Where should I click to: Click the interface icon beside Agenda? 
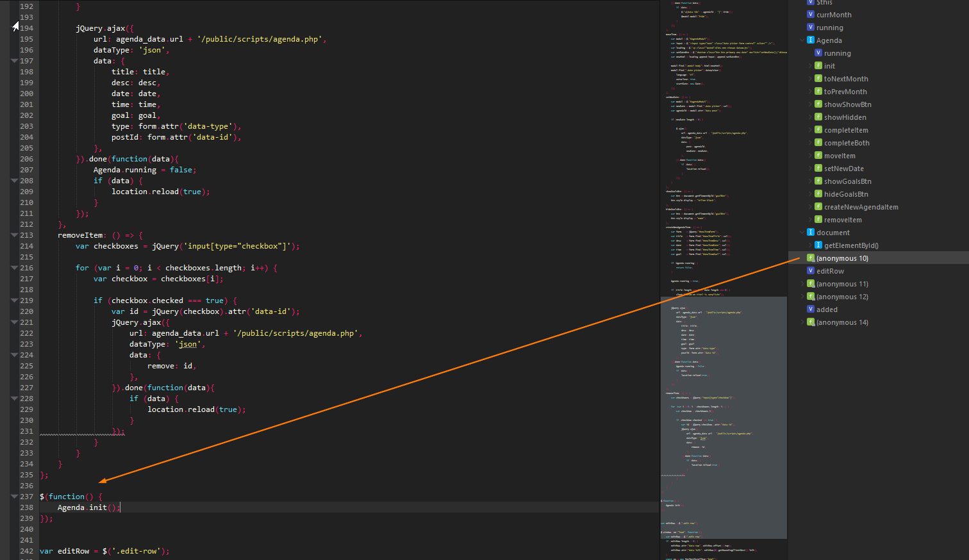[x=810, y=40]
